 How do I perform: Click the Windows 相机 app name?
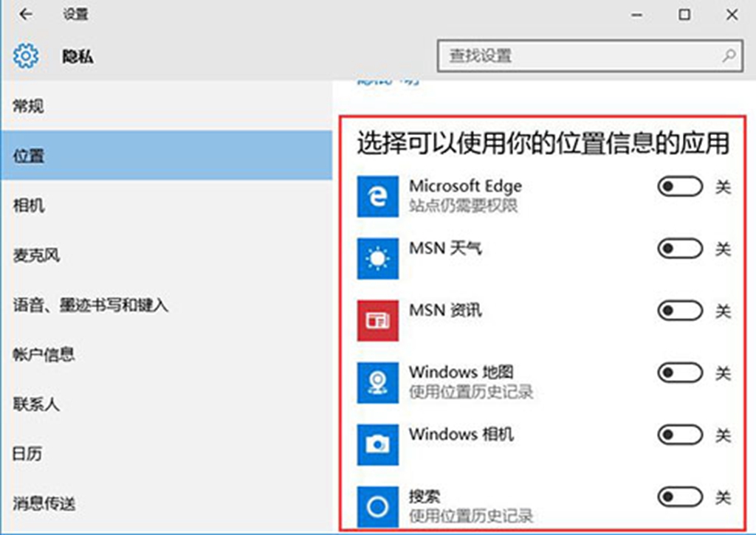(x=461, y=434)
